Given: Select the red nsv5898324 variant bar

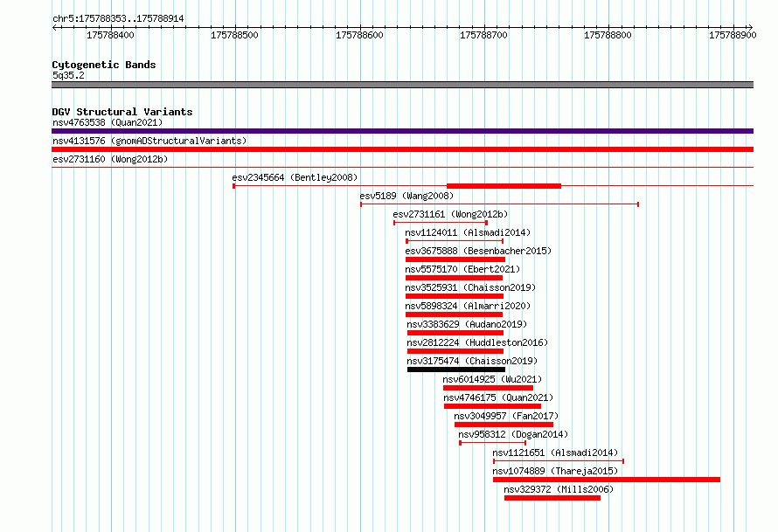Looking at the screenshot, I should tap(454, 314).
